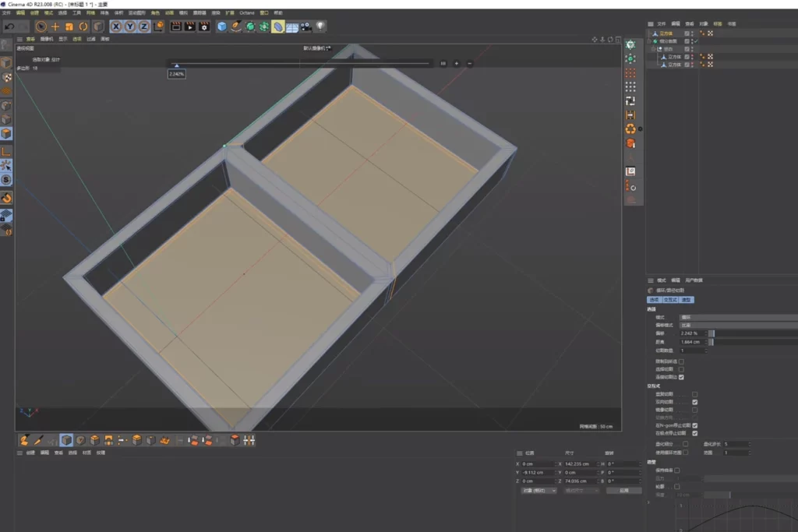Click the top visibility dot of the child Cube
798x532 pixels.
(x=691, y=55)
